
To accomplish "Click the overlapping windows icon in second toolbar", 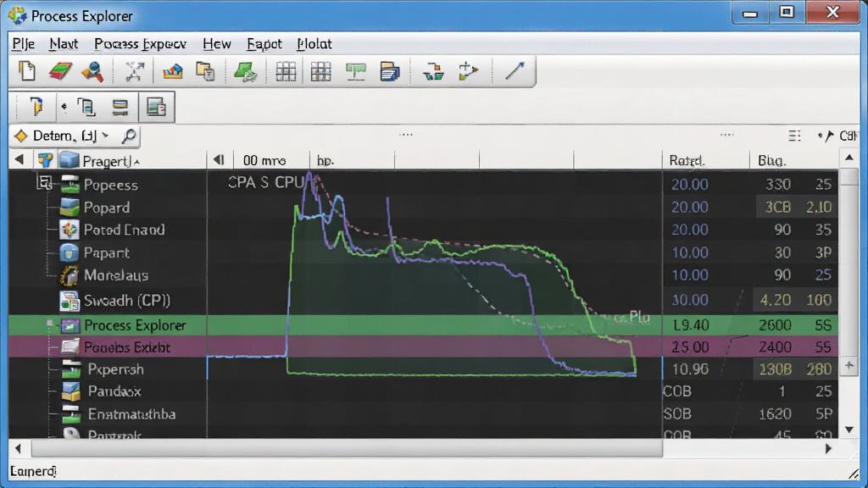I will [x=86, y=106].
